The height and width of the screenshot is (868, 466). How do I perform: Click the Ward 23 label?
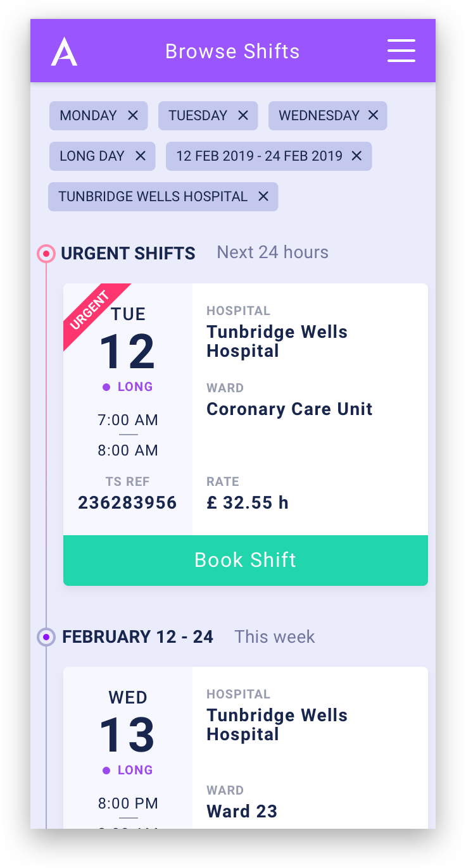pos(242,811)
